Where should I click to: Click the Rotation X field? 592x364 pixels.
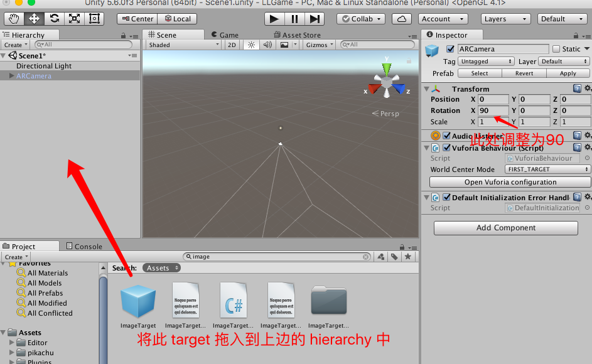pyautogui.click(x=493, y=110)
